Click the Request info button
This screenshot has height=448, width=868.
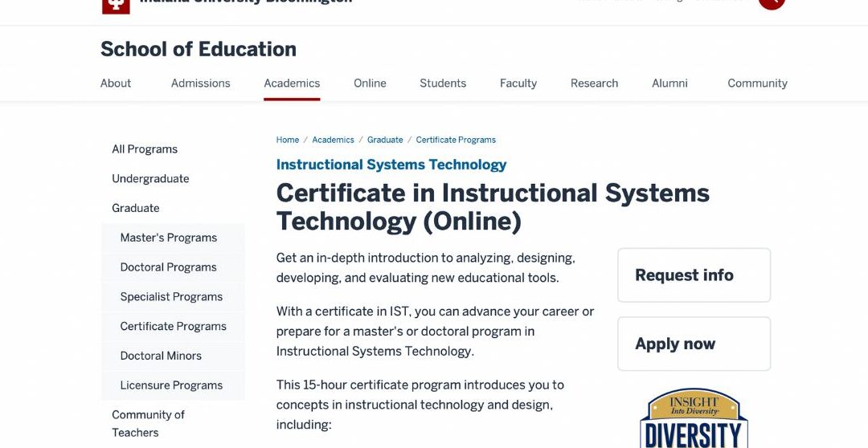point(694,275)
